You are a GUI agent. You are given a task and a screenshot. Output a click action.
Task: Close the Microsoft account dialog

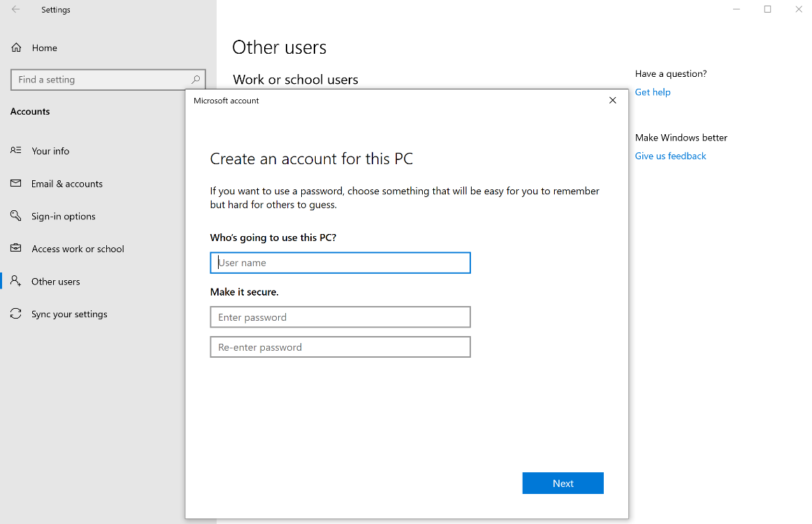612,100
